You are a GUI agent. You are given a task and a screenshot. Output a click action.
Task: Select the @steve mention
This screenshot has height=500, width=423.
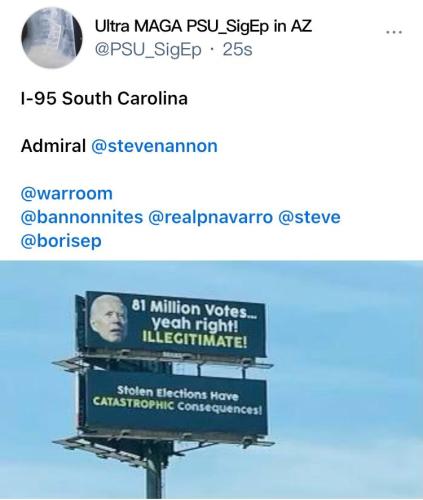(x=309, y=217)
